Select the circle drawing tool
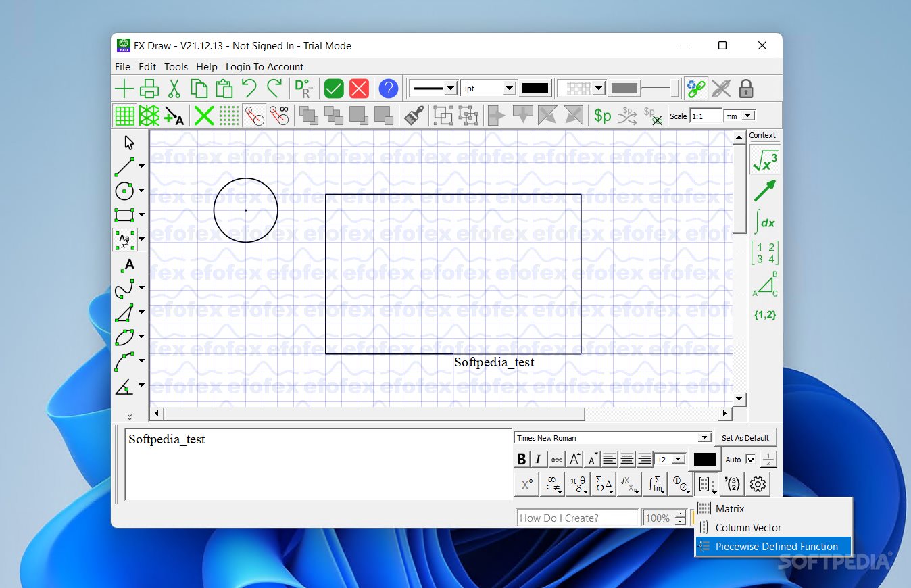The image size is (911, 588). (x=124, y=191)
